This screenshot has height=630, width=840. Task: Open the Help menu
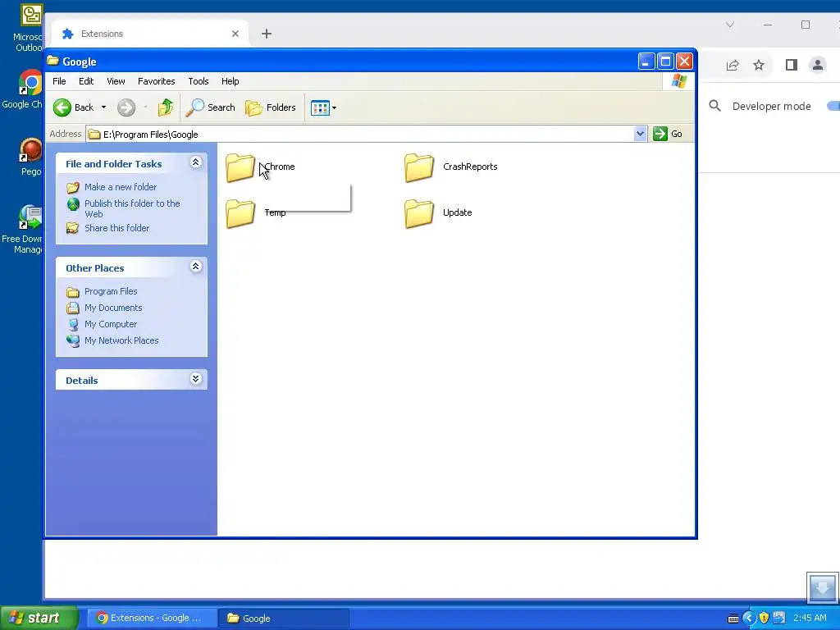click(x=231, y=81)
